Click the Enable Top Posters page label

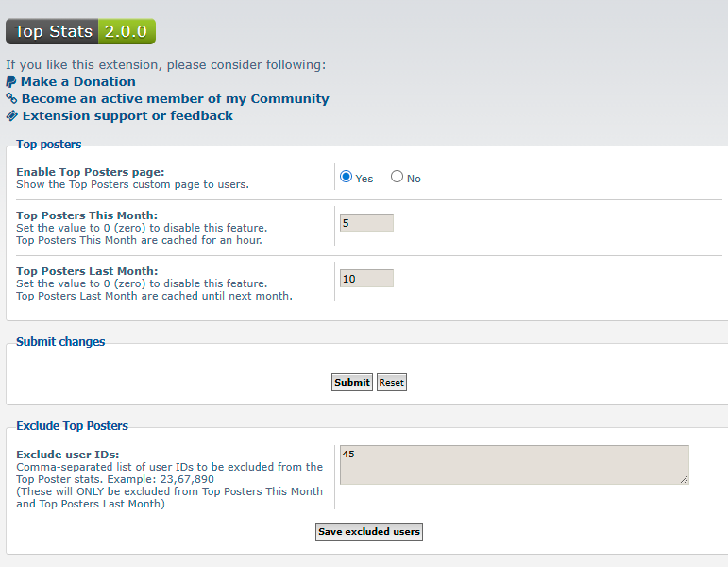[91, 172]
